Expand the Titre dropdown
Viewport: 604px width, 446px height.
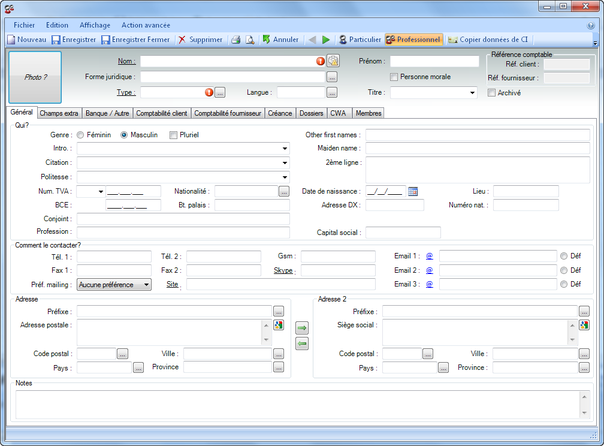point(472,93)
